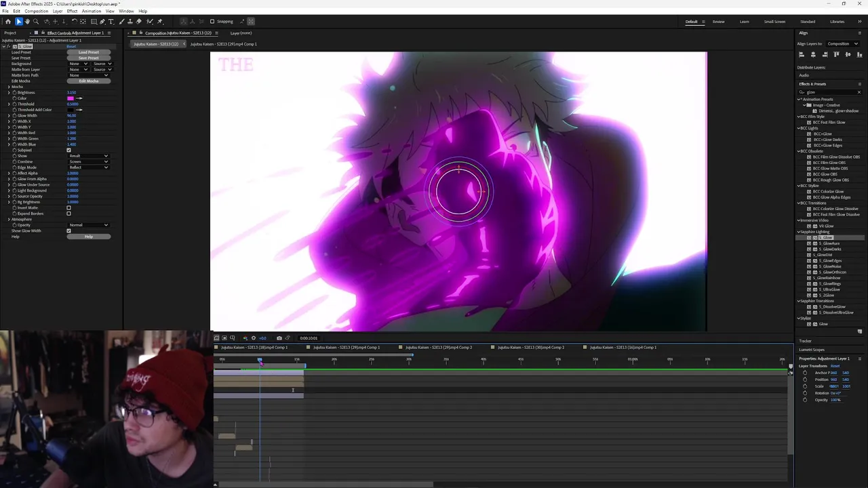Click the Brightness stopwatch icon
The image size is (868, 488).
14,93
